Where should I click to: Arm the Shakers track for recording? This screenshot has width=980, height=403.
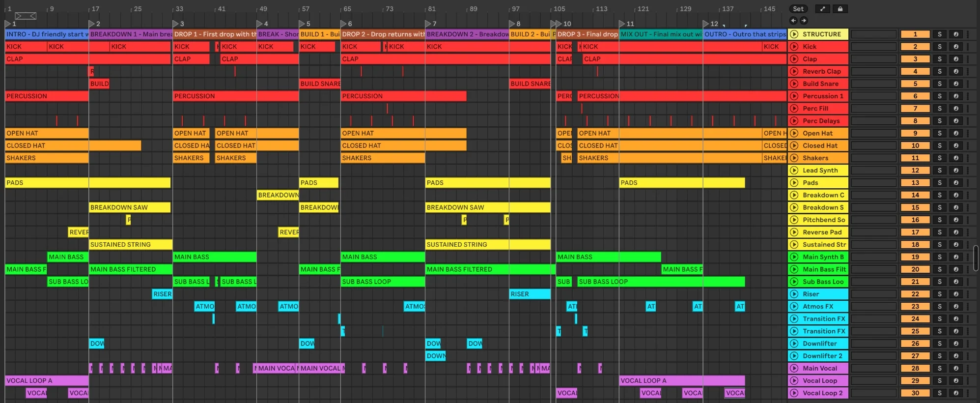coord(956,158)
